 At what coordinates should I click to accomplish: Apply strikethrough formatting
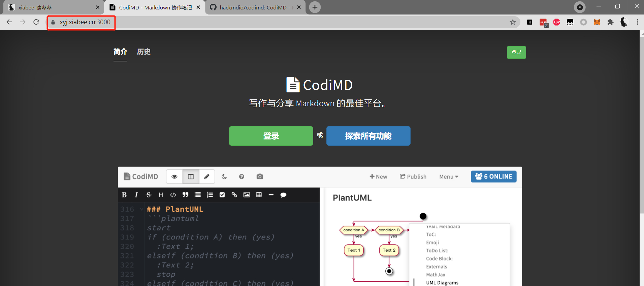(149, 195)
